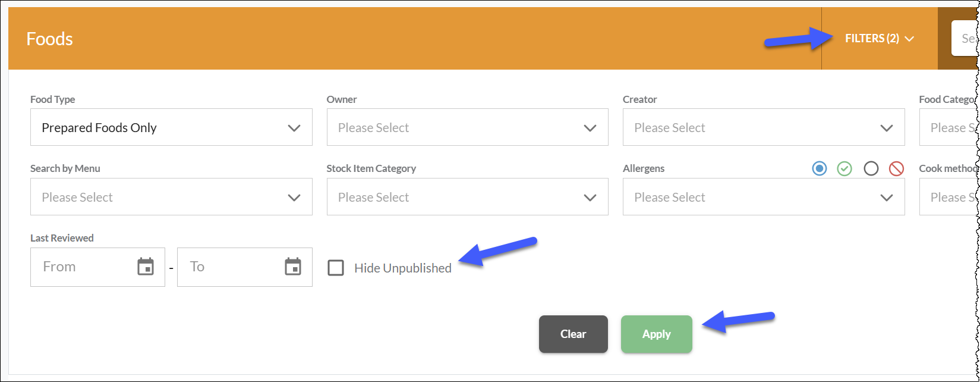
Task: Click the Apply button
Action: point(657,334)
